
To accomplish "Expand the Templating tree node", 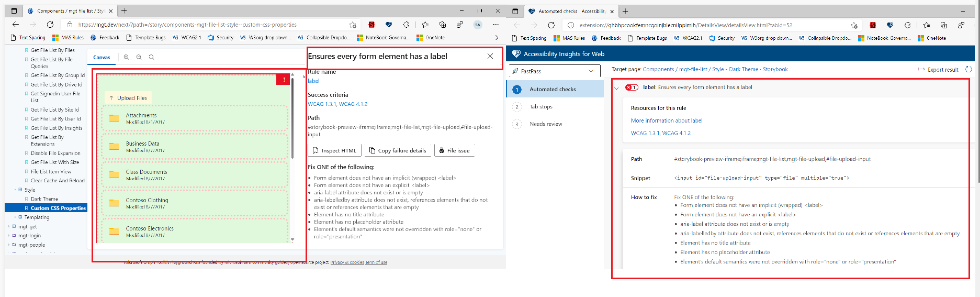I will point(15,217).
